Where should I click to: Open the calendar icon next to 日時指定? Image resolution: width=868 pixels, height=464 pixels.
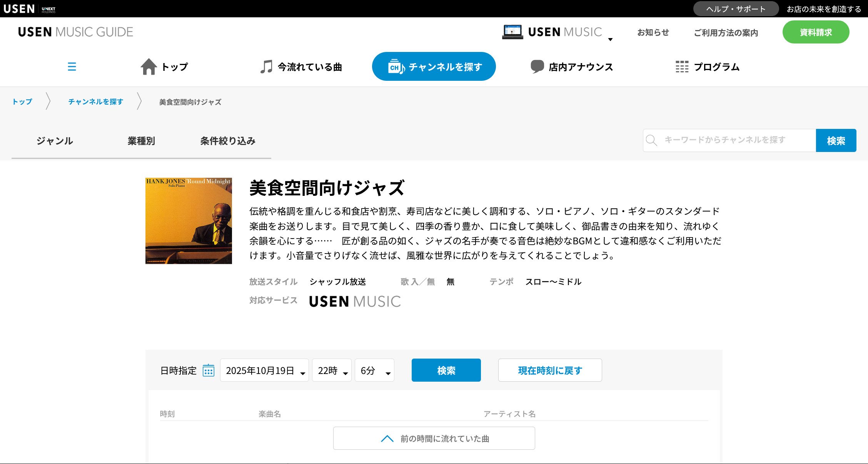(208, 371)
